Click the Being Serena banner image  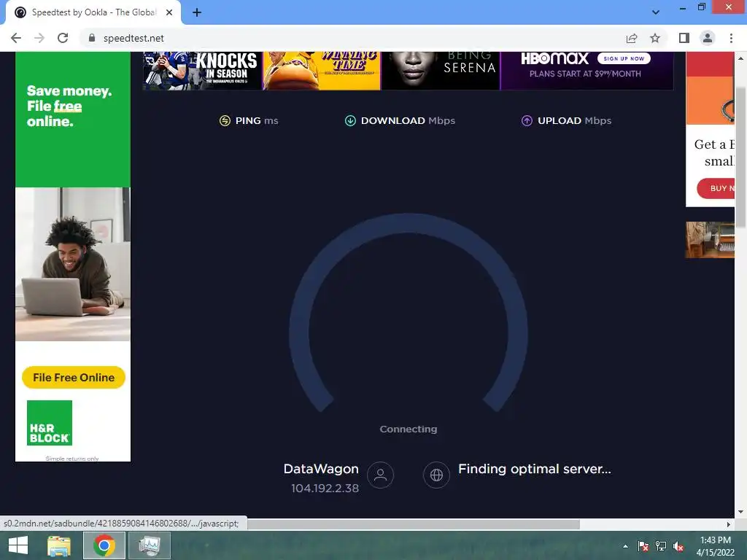point(441,71)
